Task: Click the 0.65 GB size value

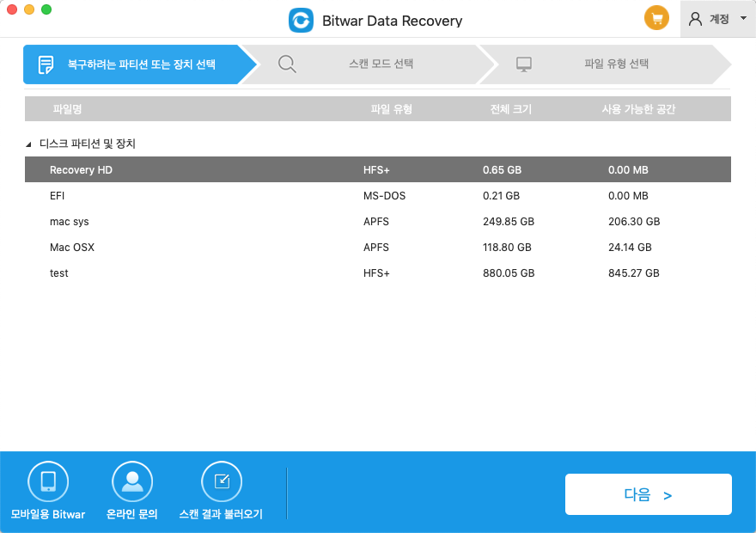Action: (502, 170)
